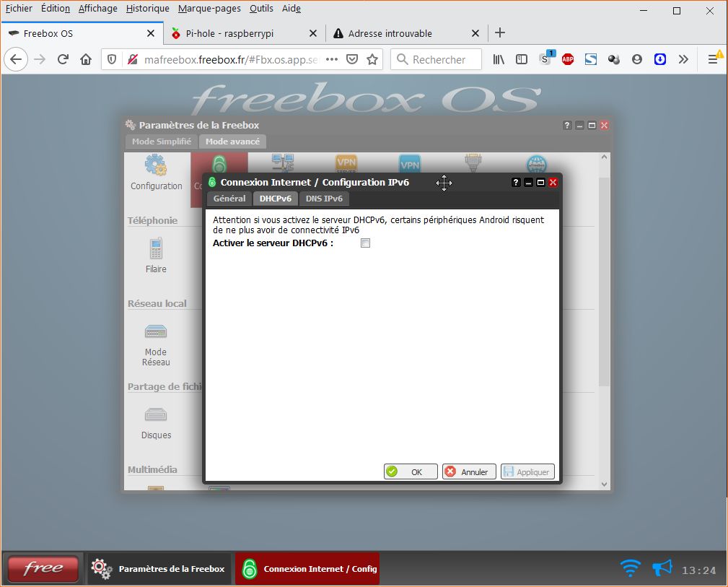Open the Édition menu
728x587 pixels.
click(x=56, y=9)
